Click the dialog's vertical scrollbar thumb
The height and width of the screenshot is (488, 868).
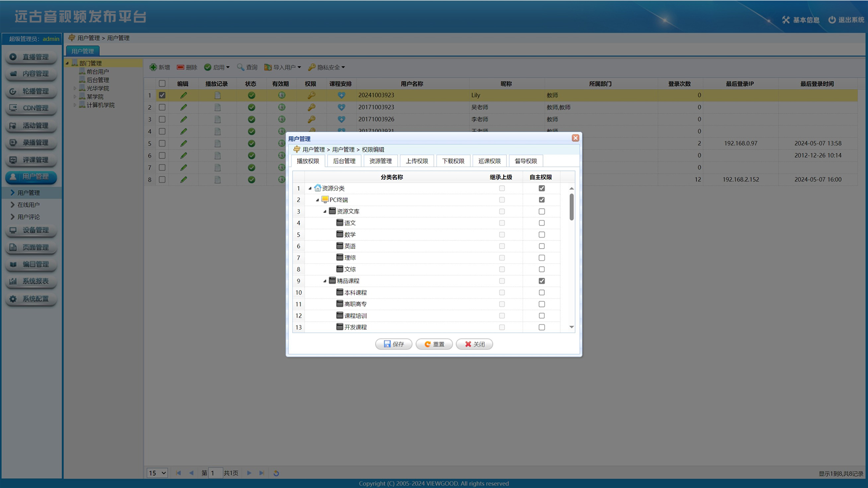point(571,207)
